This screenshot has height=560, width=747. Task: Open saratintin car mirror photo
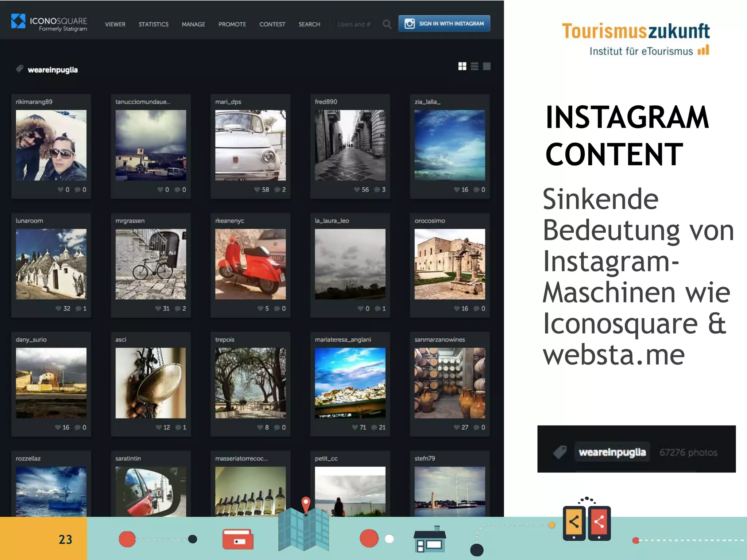point(151,491)
